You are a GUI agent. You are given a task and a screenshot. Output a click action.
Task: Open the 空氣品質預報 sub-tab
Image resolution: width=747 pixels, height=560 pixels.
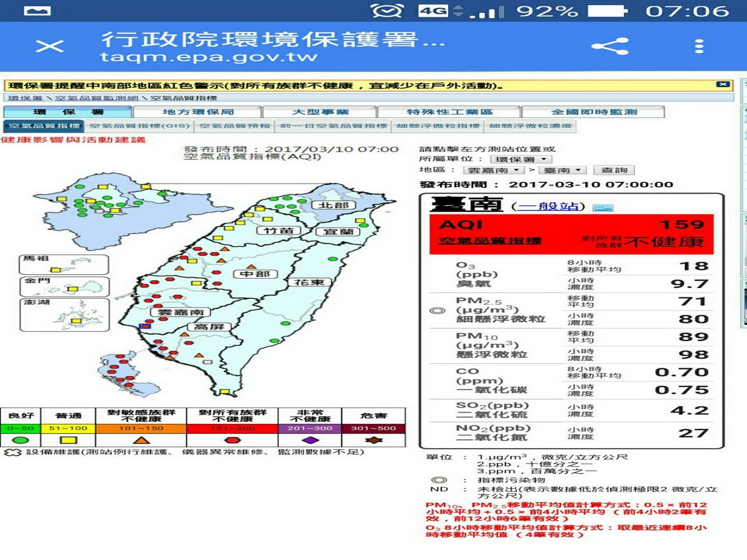[x=235, y=126]
